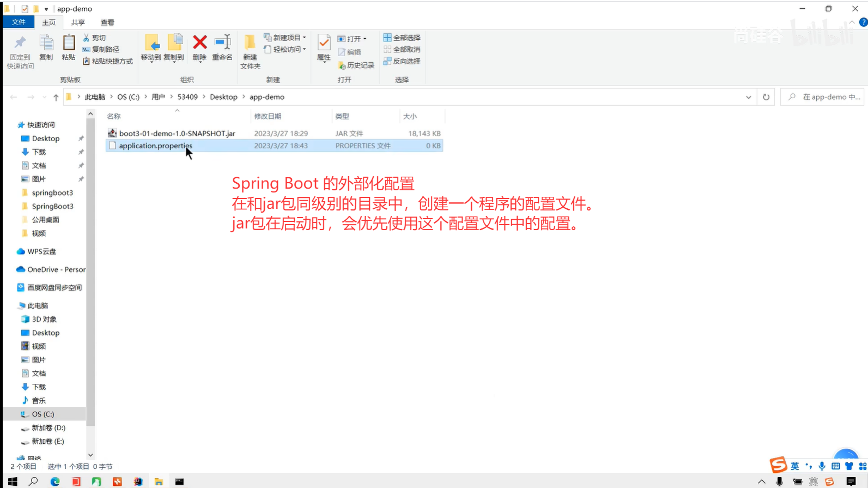Image resolution: width=868 pixels, height=488 pixels.
Task: Open 百度网盘同步空间 in sidebar
Action: (x=49, y=287)
